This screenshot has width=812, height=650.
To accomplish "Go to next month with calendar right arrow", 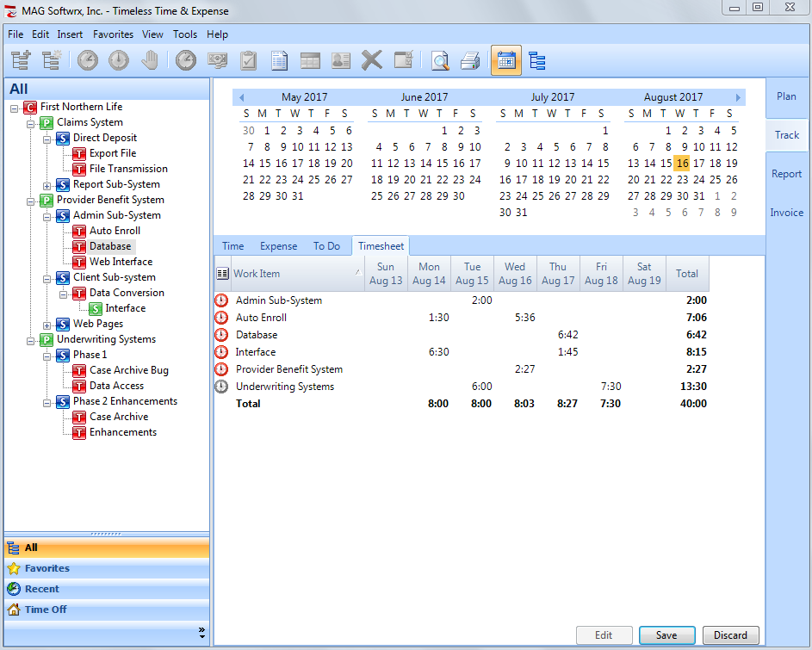I will coord(738,97).
